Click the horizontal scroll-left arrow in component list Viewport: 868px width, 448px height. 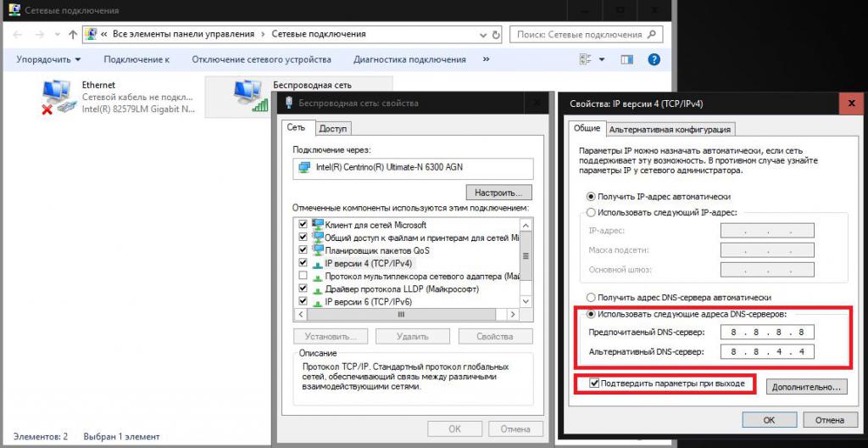(x=302, y=315)
